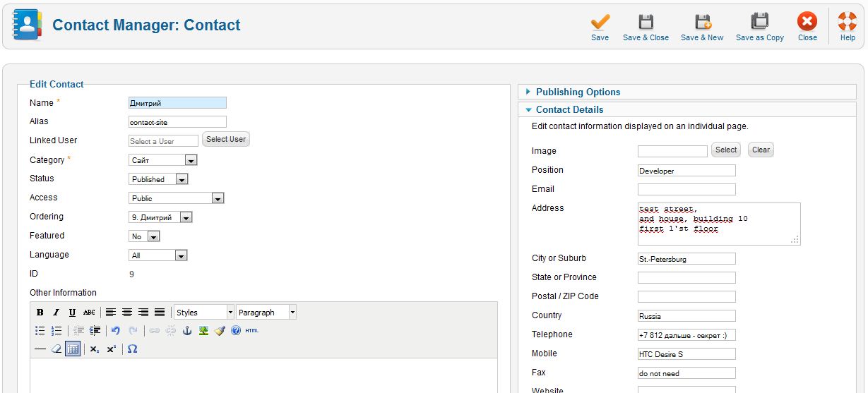This screenshot has width=868, height=393.
Task: Insert an anchor using the anchor icon
Action: click(x=187, y=330)
